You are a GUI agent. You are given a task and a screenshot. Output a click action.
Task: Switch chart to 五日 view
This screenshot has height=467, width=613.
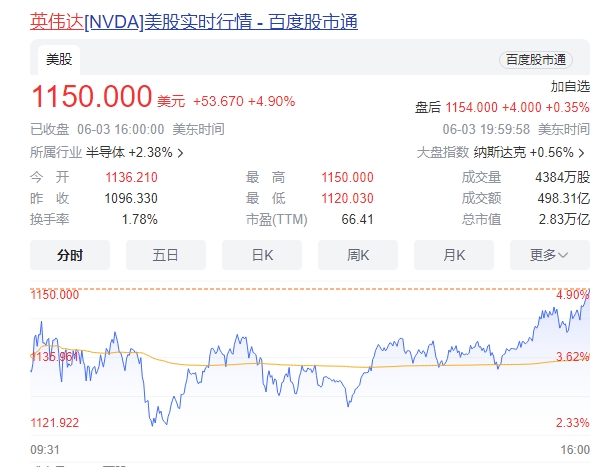[166, 255]
